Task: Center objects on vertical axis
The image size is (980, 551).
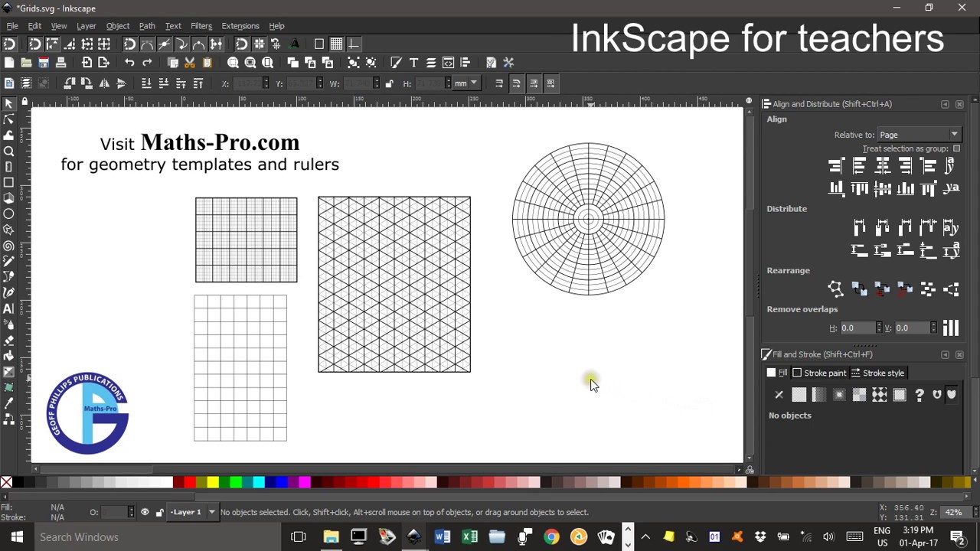Action: (x=882, y=165)
